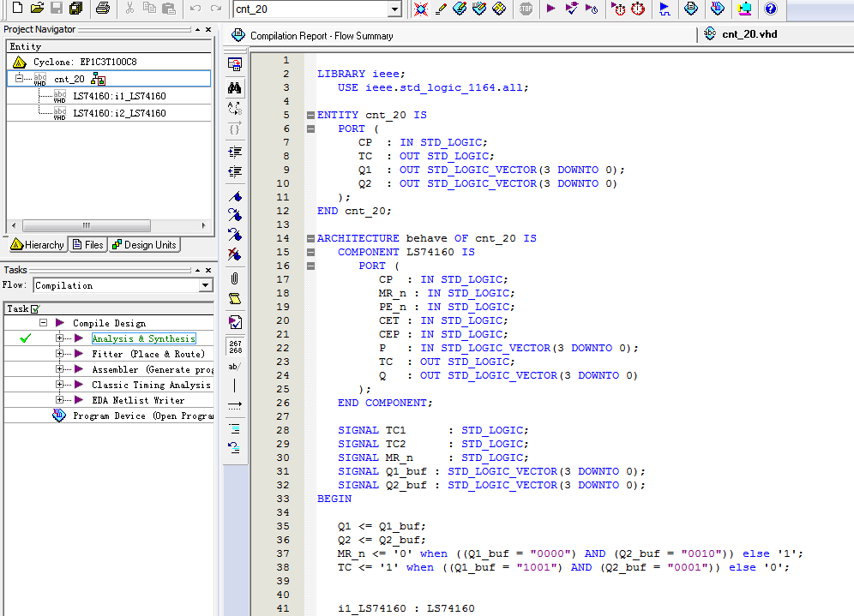Jump to next bookmark
This screenshot has width=854, height=616.
(x=235, y=215)
